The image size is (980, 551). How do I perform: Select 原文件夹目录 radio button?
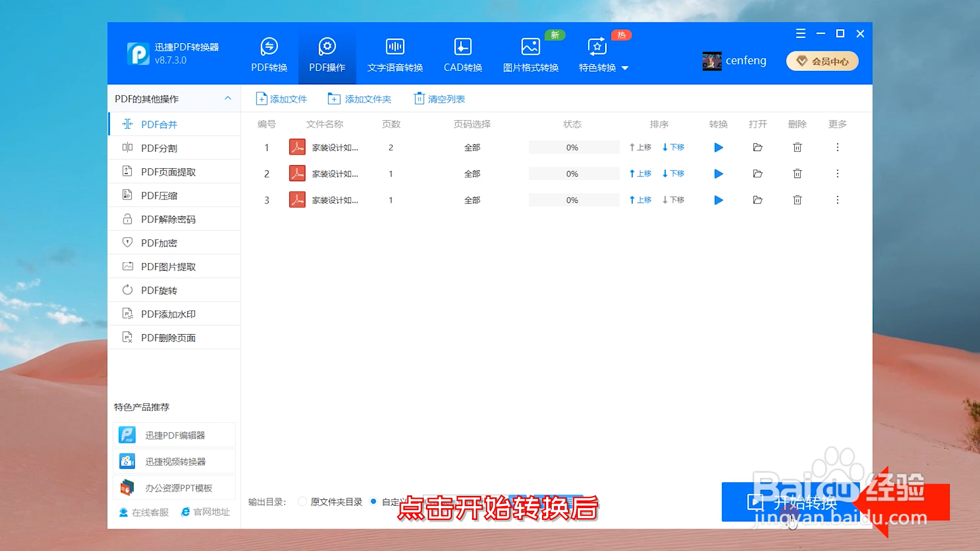[303, 502]
